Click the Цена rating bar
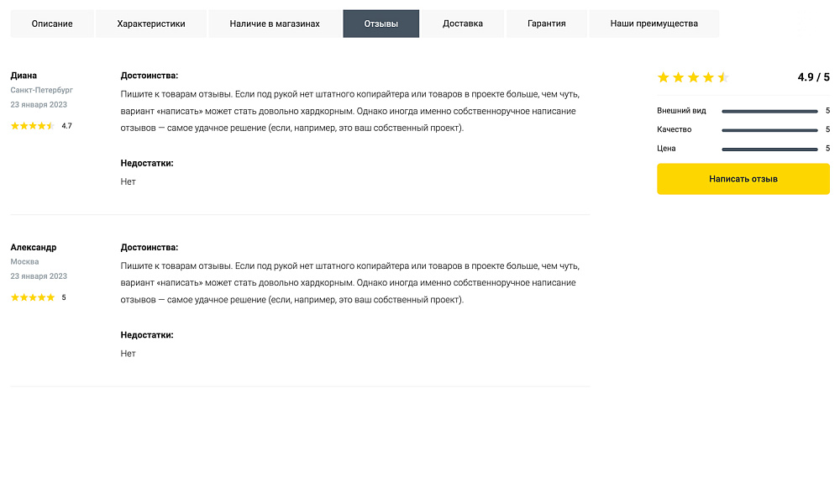 click(x=769, y=149)
